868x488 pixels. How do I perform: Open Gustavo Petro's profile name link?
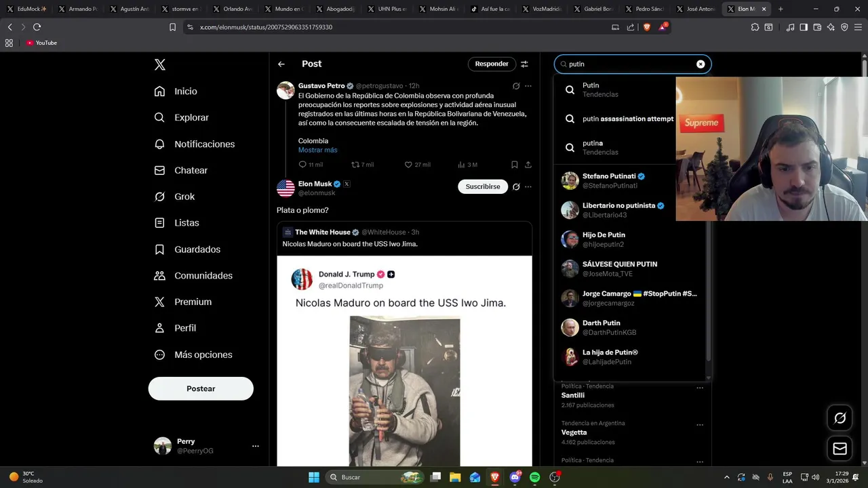click(321, 86)
